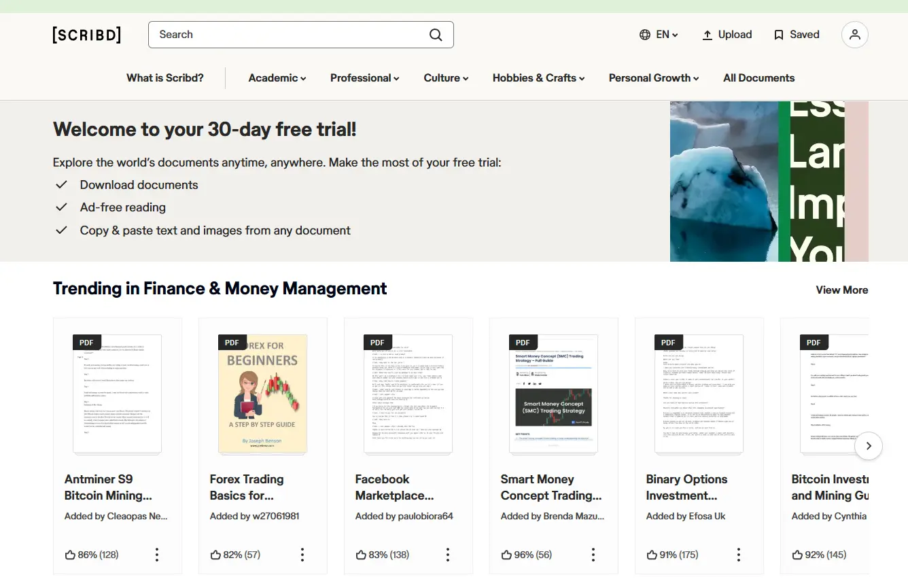The width and height of the screenshot is (908, 588).
Task: Expand the Professional menu
Action: [364, 78]
